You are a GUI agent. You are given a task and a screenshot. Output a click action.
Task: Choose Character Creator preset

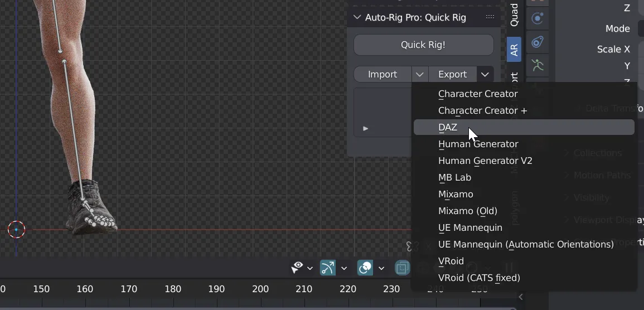(524, 94)
